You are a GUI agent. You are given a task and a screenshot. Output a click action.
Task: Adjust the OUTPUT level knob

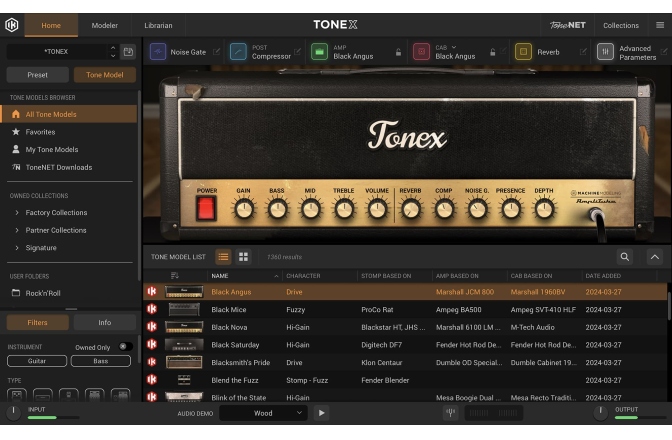(600, 413)
